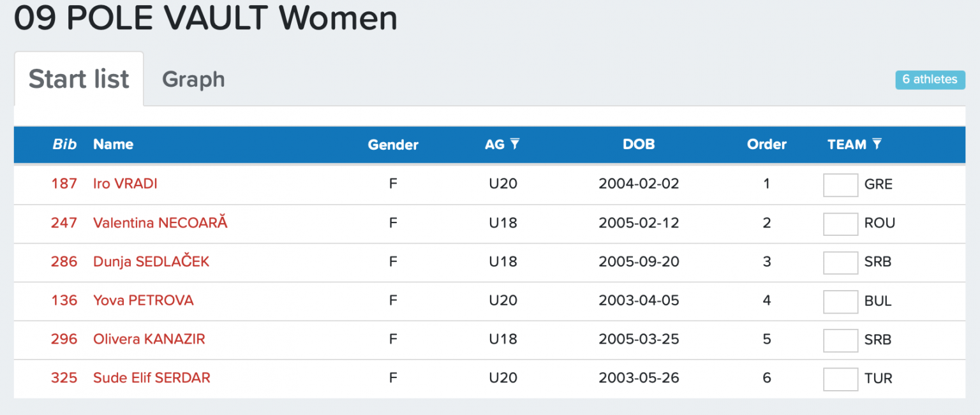This screenshot has width=980, height=415.
Task: Click Olivera Kanazir's SRB flag placeholder
Action: [840, 340]
